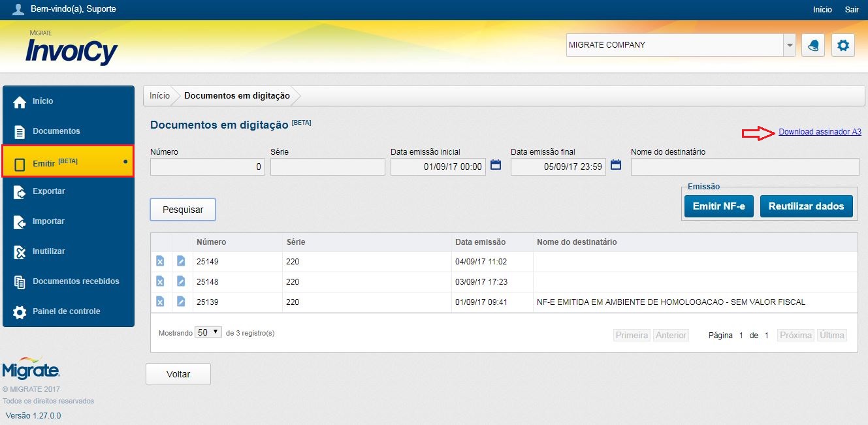Image resolution: width=868 pixels, height=425 pixels.
Task: Change records per page from 50
Action: (x=207, y=332)
